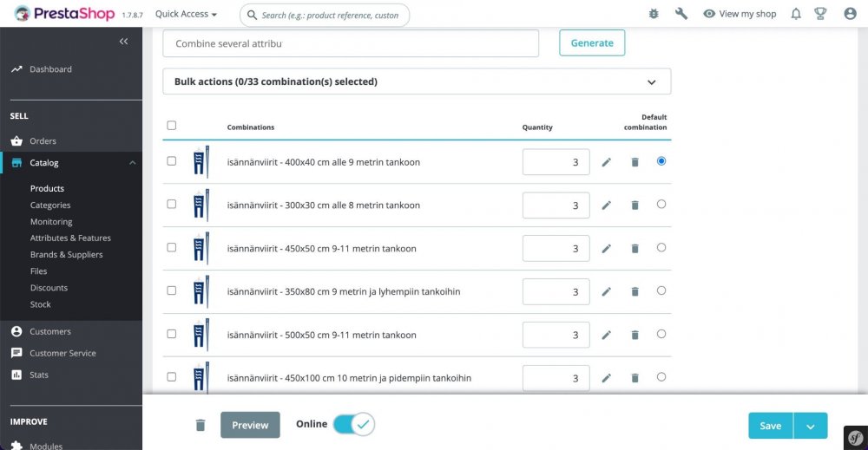
Task: Click the debug mode bug icon
Action: (654, 14)
